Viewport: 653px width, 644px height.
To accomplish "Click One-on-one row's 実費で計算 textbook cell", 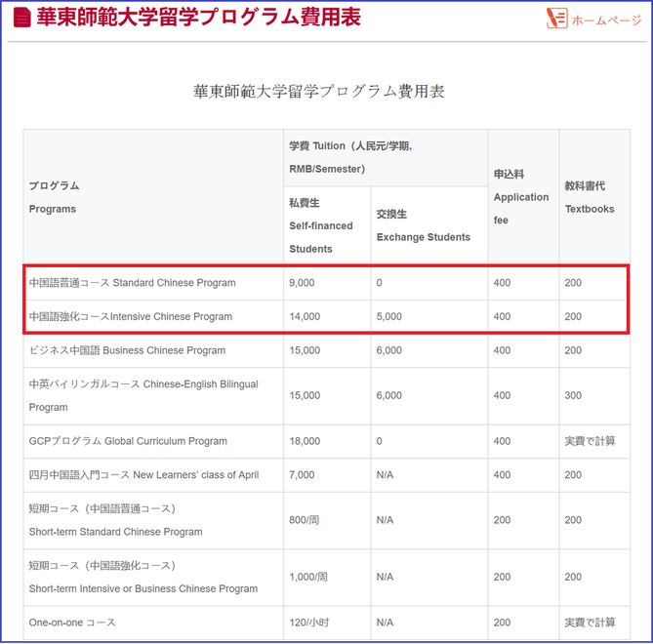I will 590,623.
